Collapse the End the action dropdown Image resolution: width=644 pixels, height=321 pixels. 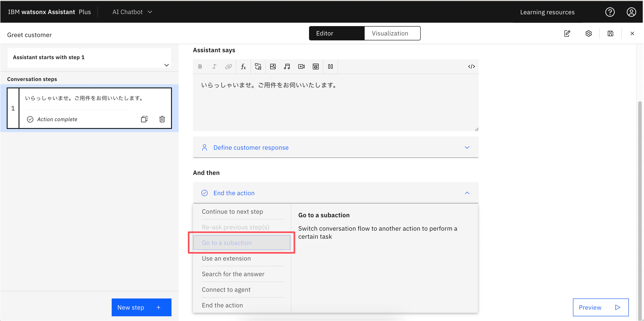click(x=467, y=193)
